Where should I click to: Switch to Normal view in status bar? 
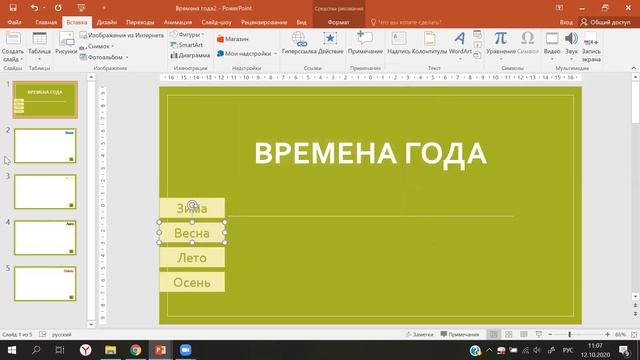493,334
